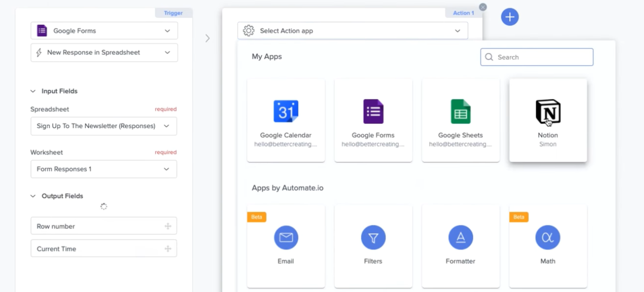Open the Spreadsheet selection dropdown

point(104,126)
